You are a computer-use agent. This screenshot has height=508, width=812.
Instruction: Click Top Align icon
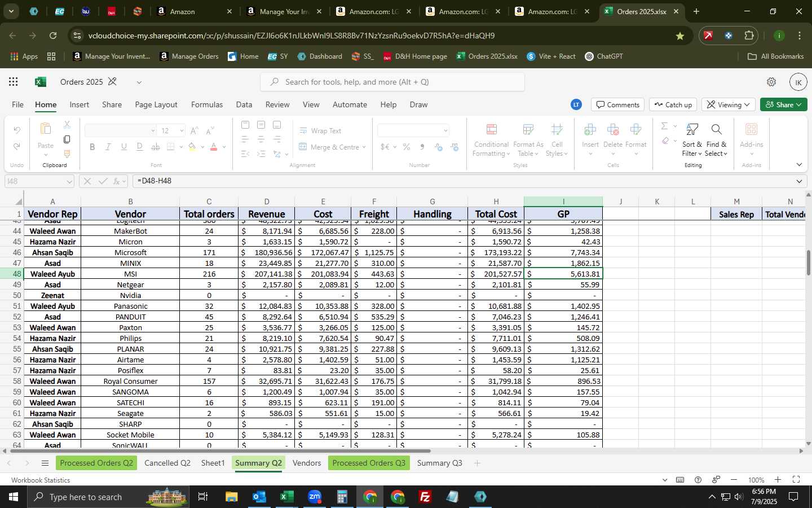[x=245, y=125]
